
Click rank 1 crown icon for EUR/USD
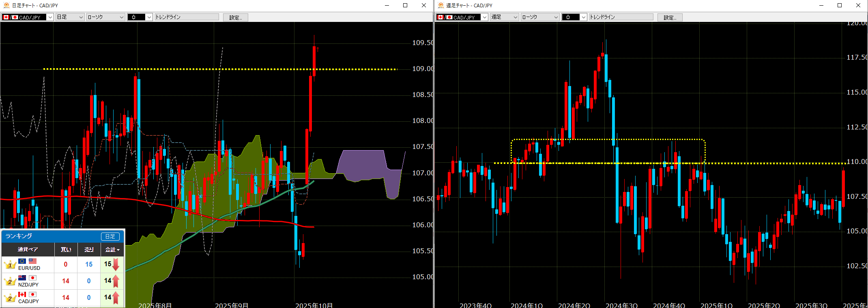pyautogui.click(x=10, y=265)
